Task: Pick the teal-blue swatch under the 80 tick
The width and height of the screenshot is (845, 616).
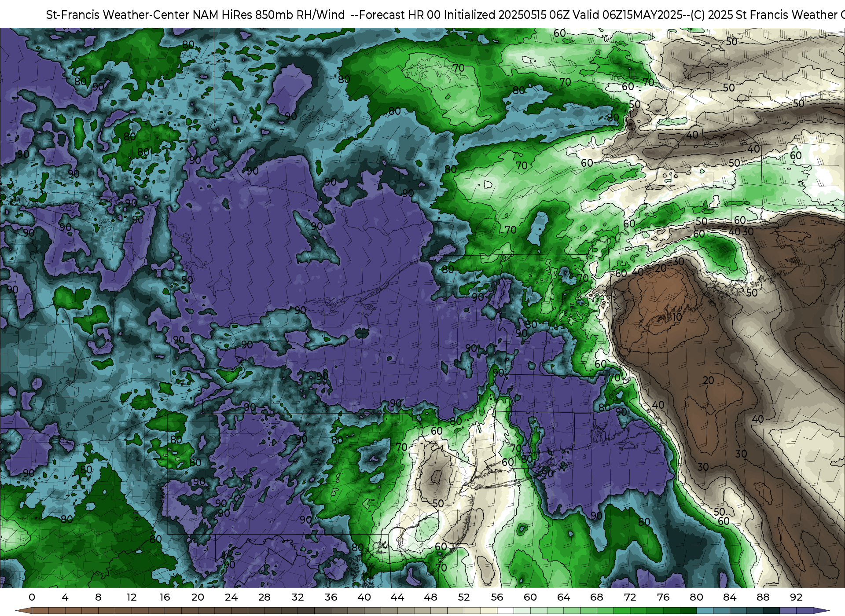Action: [705, 611]
